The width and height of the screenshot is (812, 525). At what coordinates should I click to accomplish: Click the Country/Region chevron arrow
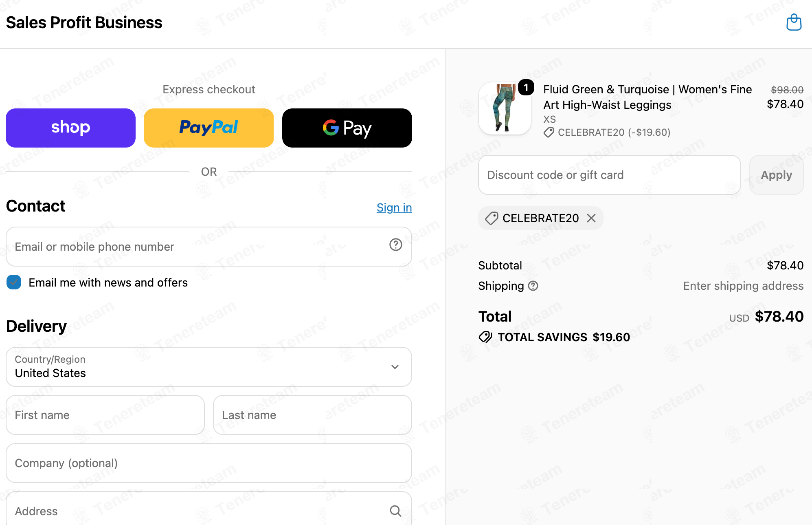click(x=395, y=367)
